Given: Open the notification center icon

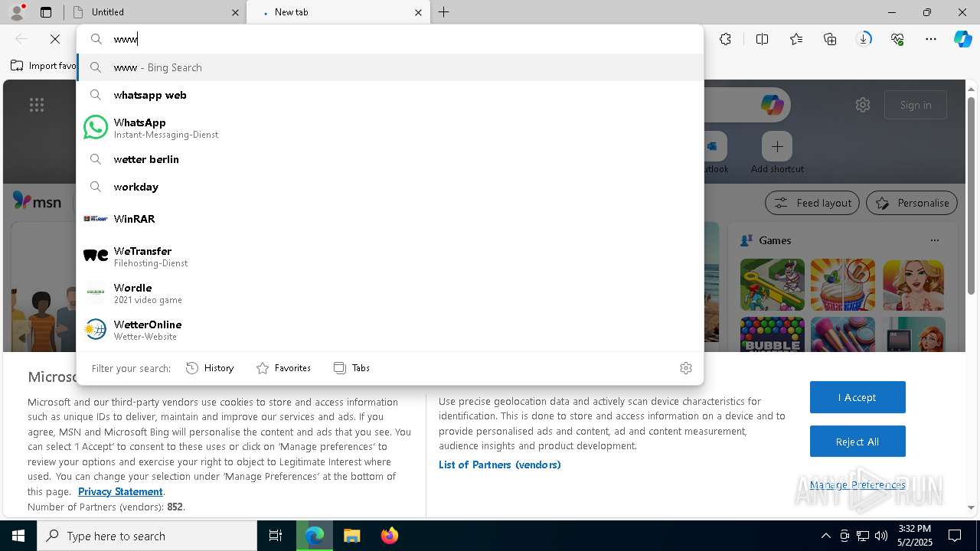Looking at the screenshot, I should (x=955, y=536).
